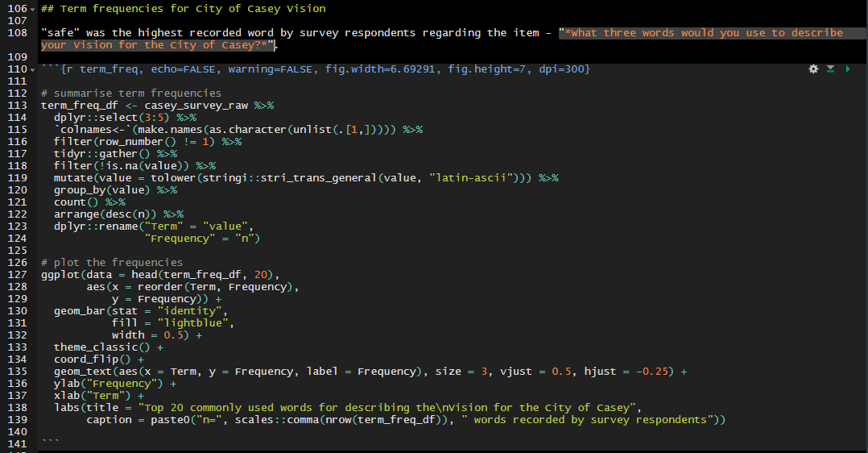The height and width of the screenshot is (453, 868).
Task: Click 'hjust = -0.25' on line 135
Action: pos(626,372)
